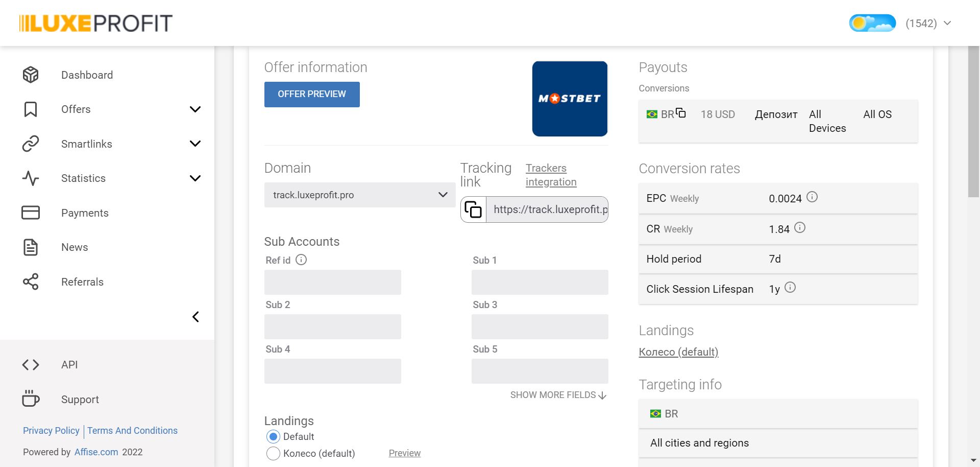The width and height of the screenshot is (980, 467).
Task: Click the Referrals share icon
Action: [31, 282]
